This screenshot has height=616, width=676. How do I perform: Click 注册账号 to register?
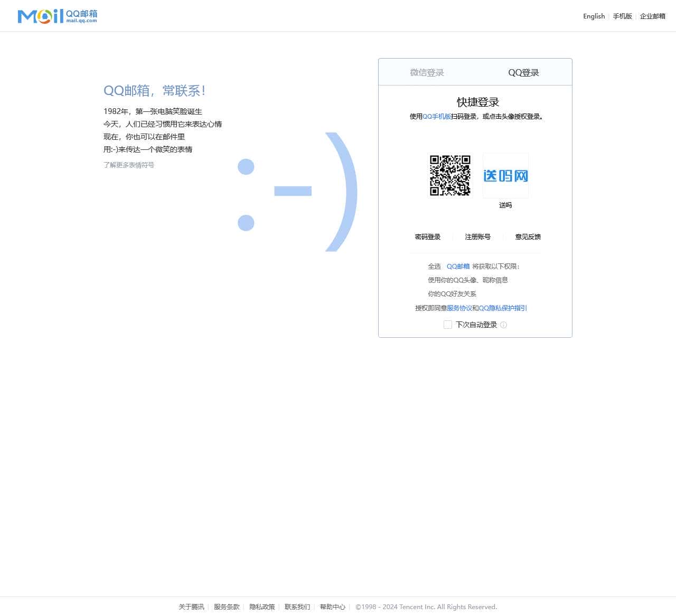(477, 236)
